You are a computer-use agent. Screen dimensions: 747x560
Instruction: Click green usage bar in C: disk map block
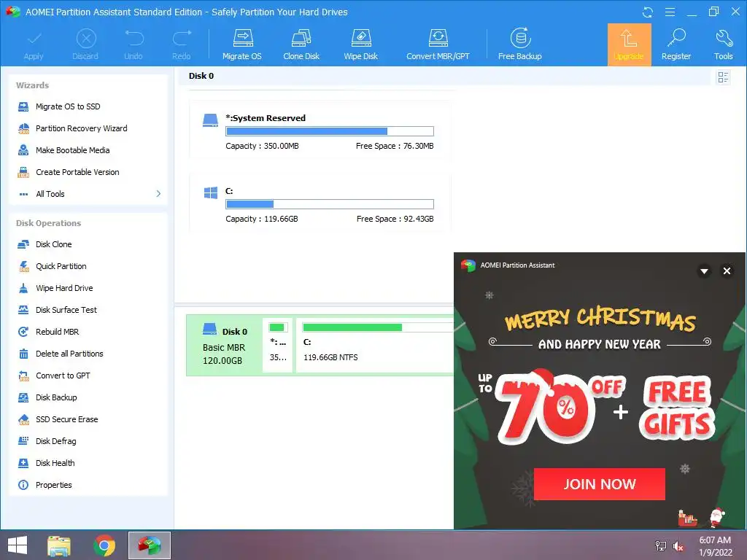click(x=352, y=327)
